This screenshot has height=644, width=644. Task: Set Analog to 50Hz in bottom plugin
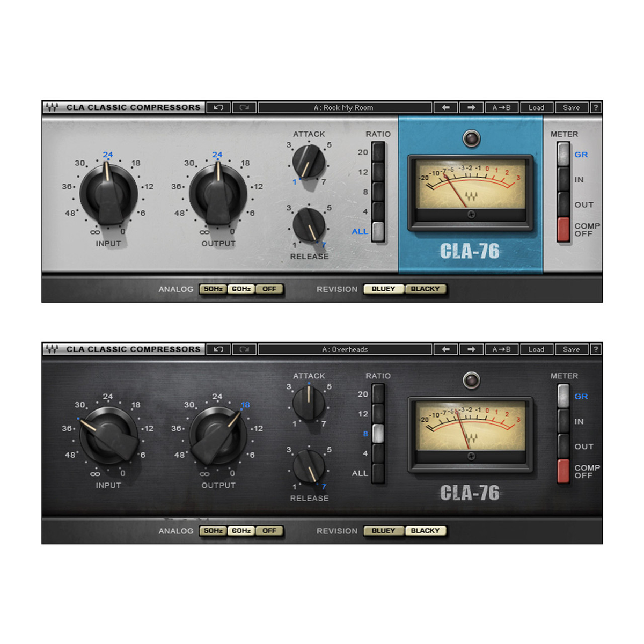213,531
